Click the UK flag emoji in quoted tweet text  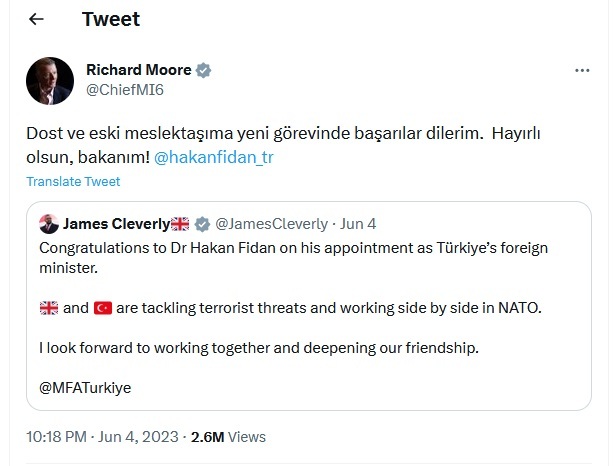pos(48,309)
